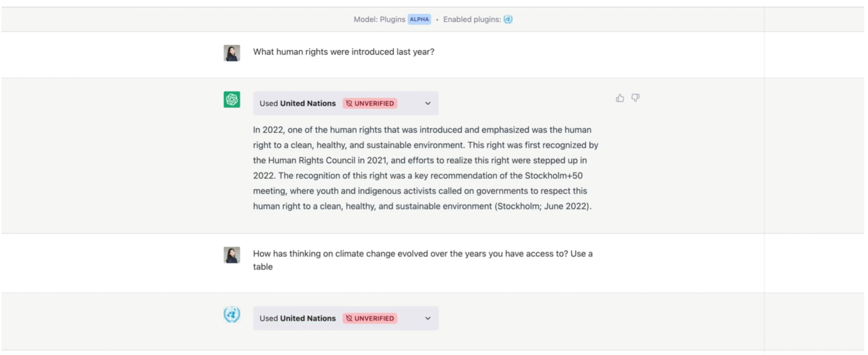868x355 pixels.
Task: Click the UNVERIFIED badge on first plugin call
Action: click(370, 103)
